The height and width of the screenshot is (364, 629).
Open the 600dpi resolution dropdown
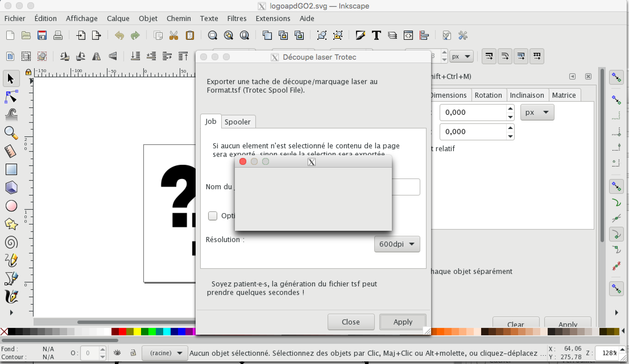tap(397, 244)
